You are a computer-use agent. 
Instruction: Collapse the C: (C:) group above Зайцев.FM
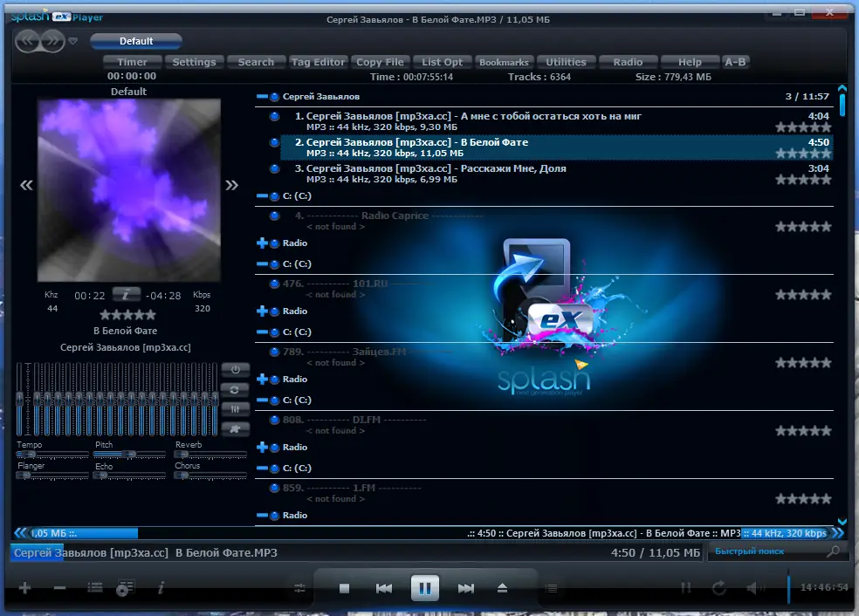pyautogui.click(x=262, y=332)
